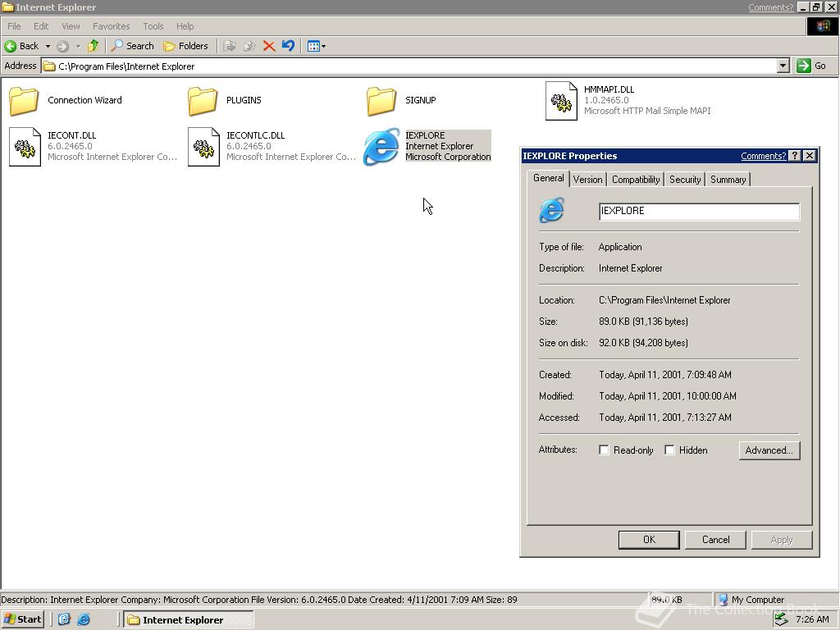Delete selection with red X icon
840x630 pixels.
(x=269, y=46)
